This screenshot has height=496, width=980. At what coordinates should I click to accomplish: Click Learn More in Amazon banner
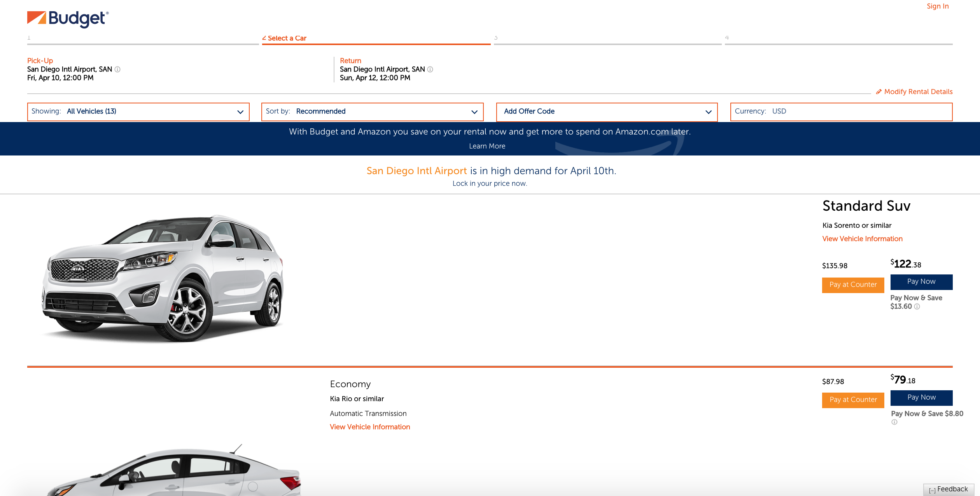[487, 146]
